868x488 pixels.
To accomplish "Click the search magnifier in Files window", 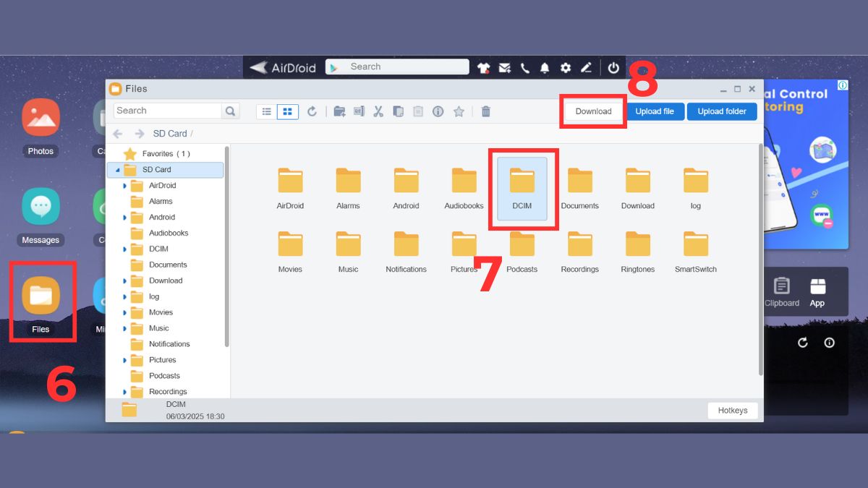I will (x=230, y=111).
